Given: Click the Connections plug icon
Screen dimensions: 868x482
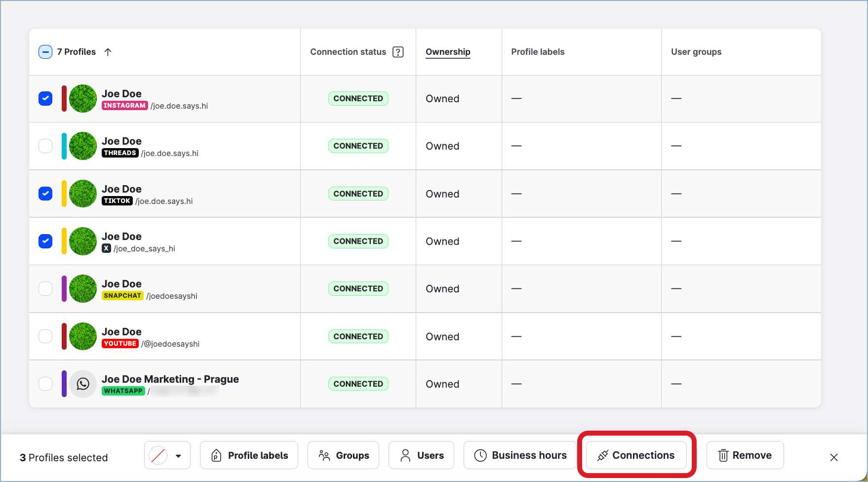Looking at the screenshot, I should (603, 455).
